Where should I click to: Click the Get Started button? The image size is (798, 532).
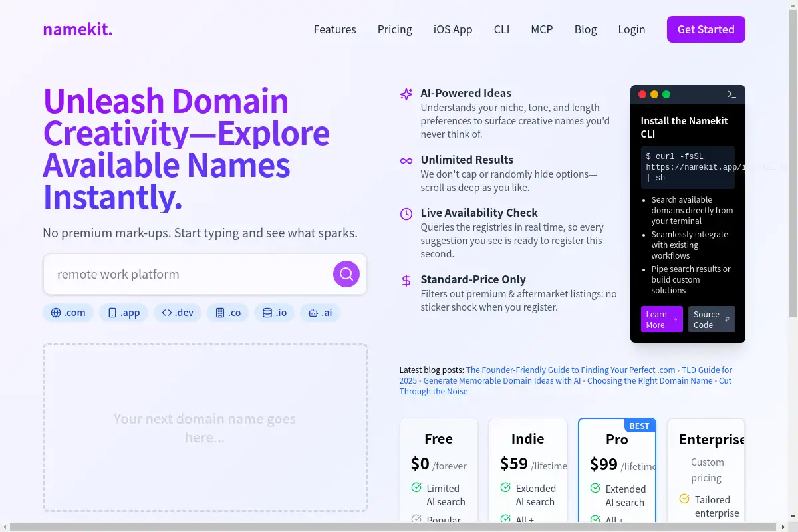(706, 29)
